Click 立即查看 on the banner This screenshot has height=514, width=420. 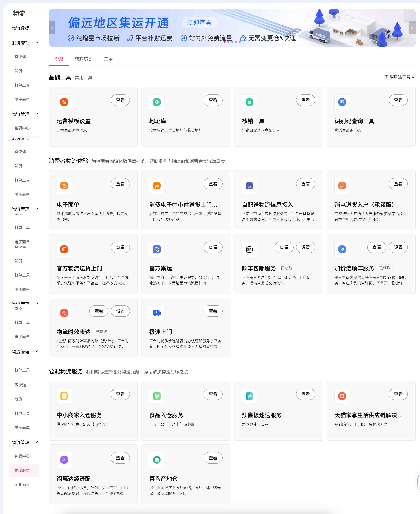(199, 22)
